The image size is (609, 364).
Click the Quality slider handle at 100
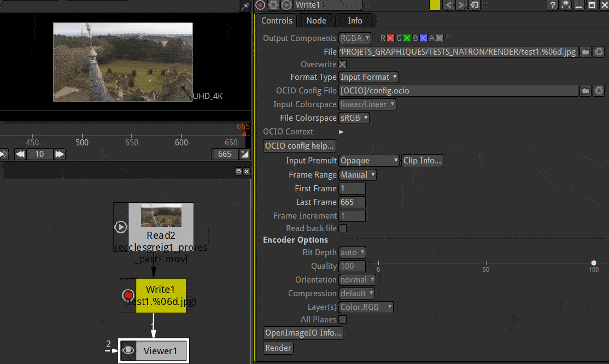pos(594,263)
